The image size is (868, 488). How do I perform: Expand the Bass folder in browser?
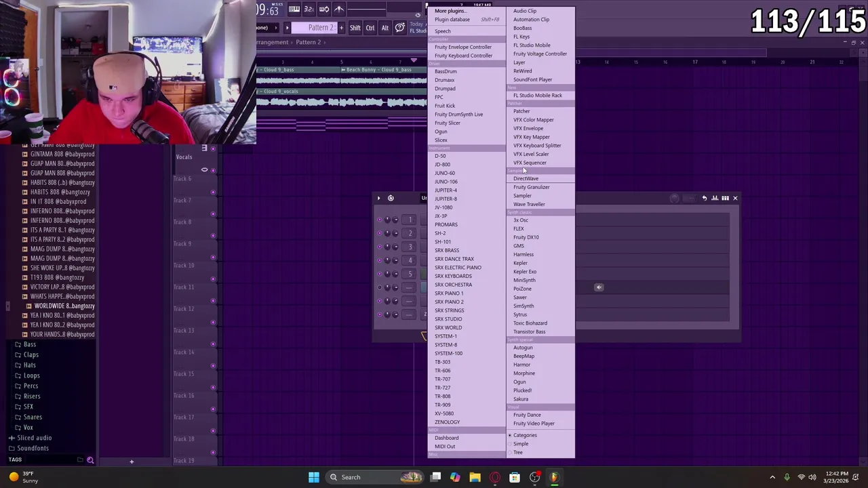pyautogui.click(x=30, y=344)
